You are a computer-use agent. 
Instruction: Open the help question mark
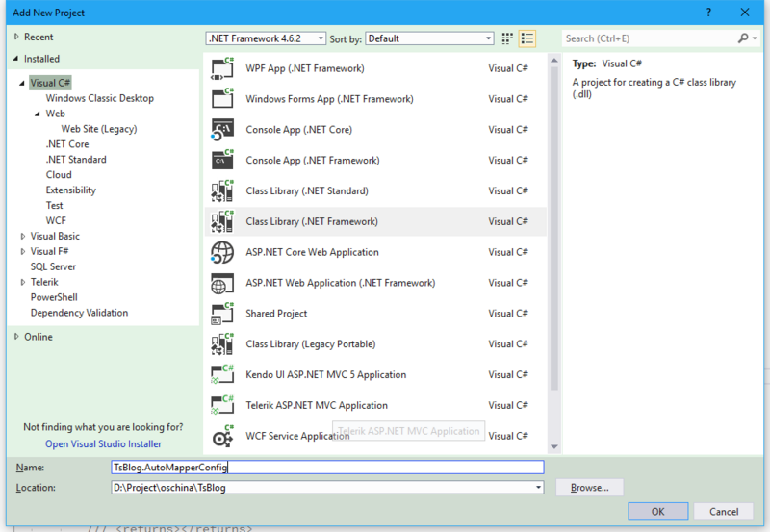tap(708, 13)
